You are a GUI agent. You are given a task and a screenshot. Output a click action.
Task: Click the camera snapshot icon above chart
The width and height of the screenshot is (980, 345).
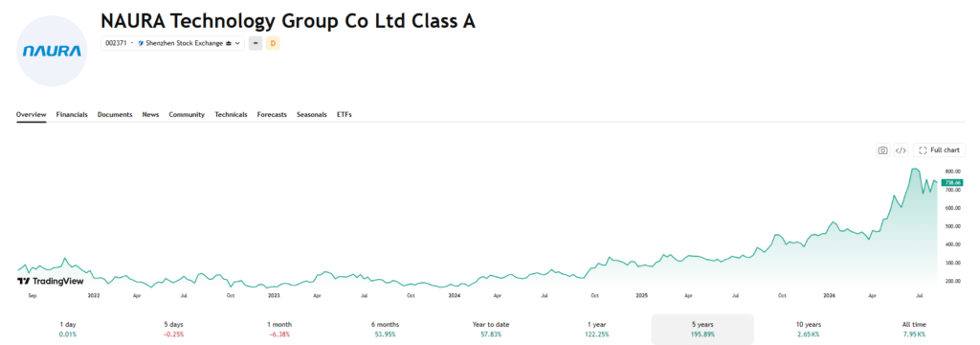[882, 150]
